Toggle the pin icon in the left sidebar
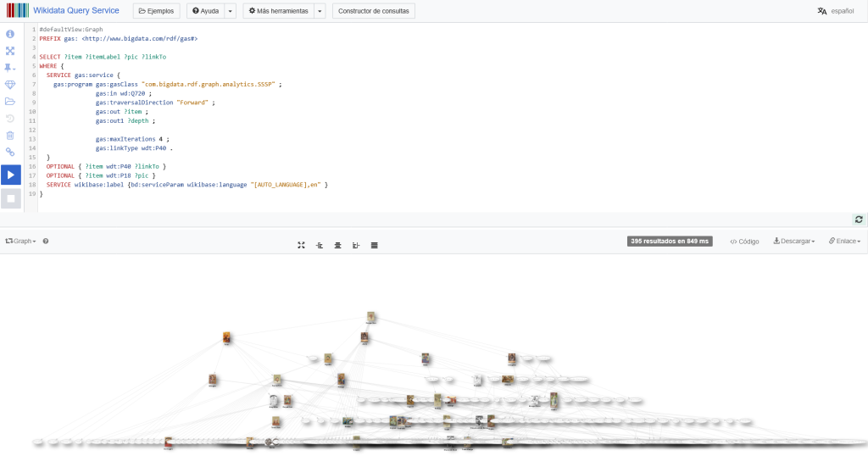Viewport: 868px width, 467px height. (x=10, y=68)
